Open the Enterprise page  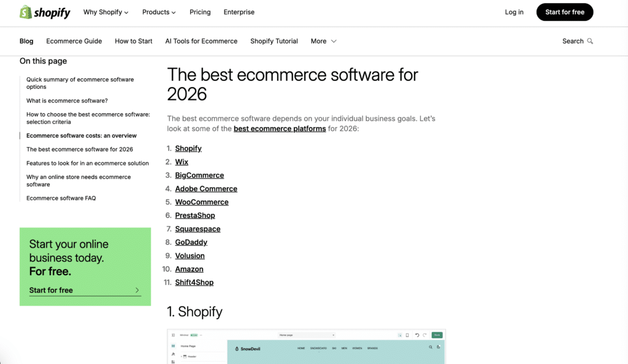tap(239, 12)
